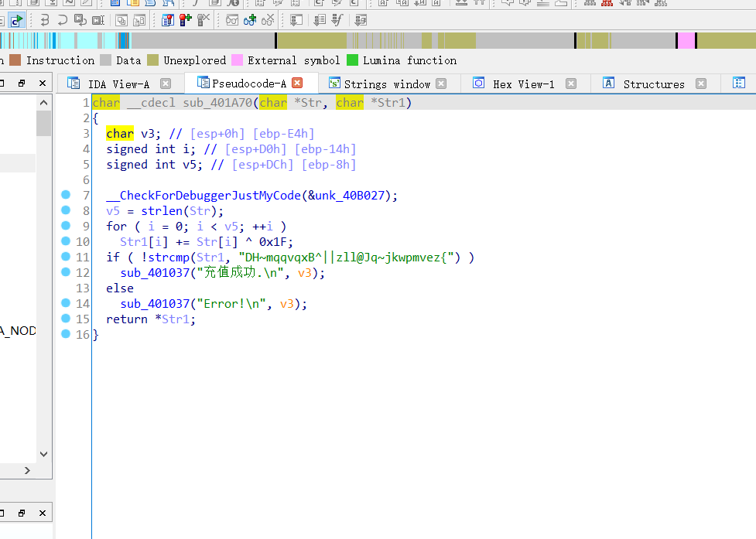Click the red function-calls graph icon
Screen dimensions: 756x539
[607, 3]
